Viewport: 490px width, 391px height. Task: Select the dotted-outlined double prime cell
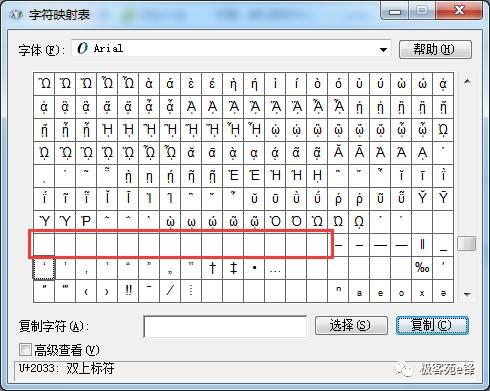44,268
